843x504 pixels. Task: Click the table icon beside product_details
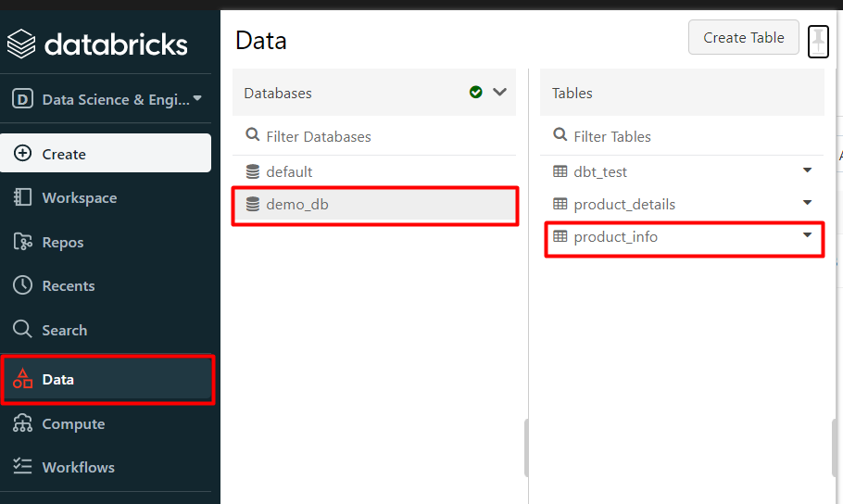pyautogui.click(x=560, y=203)
